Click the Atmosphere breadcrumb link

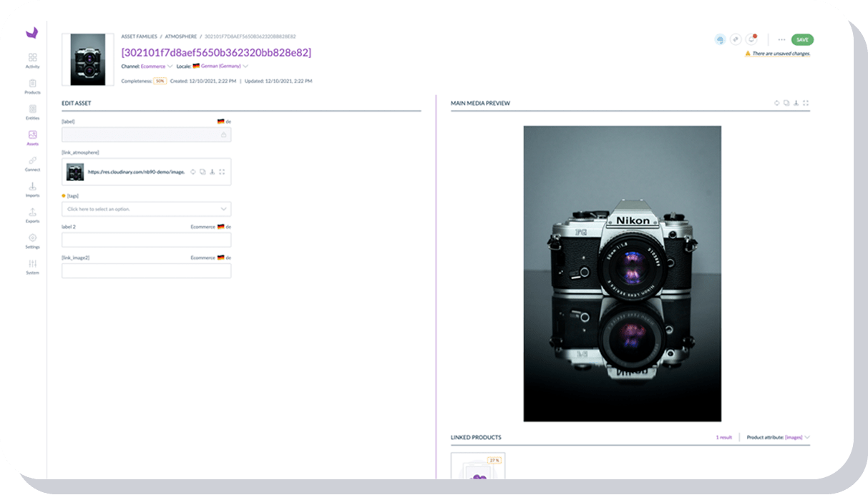180,36
